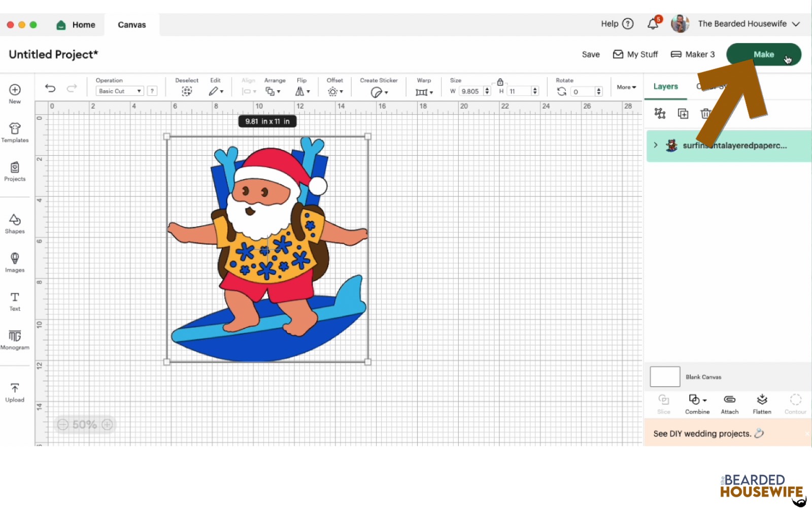Screen dimensions: 812x516
Task: Zoom out with the minus button
Action: (62, 425)
